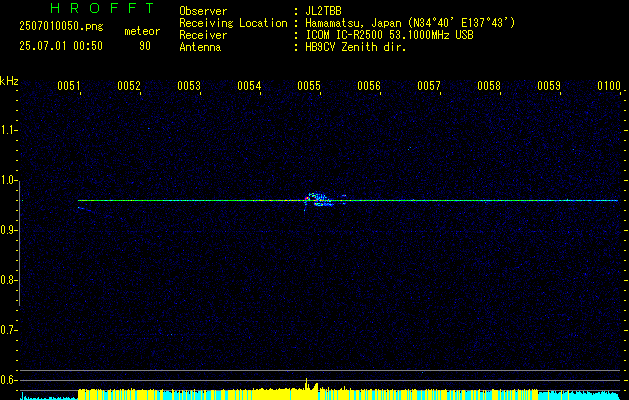This screenshot has width=629, height=400.
Task: Click the 0055 time marker
Action: 309,86
